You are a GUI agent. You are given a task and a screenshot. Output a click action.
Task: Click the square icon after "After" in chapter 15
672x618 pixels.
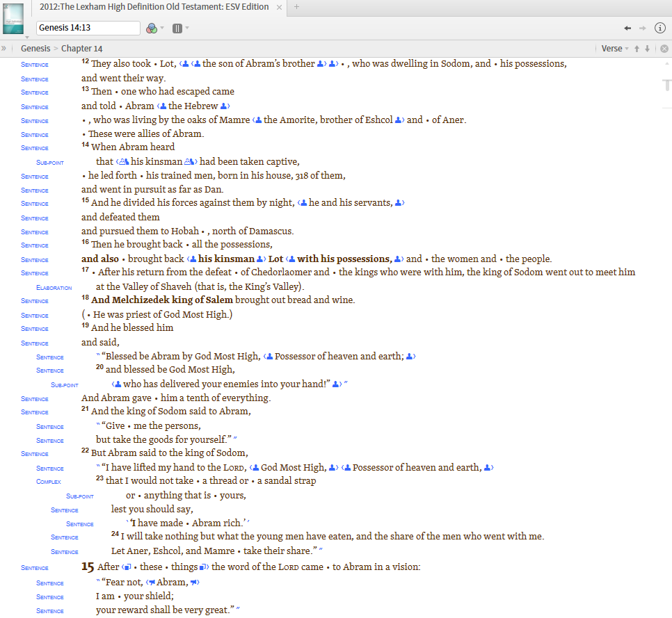[x=127, y=567]
